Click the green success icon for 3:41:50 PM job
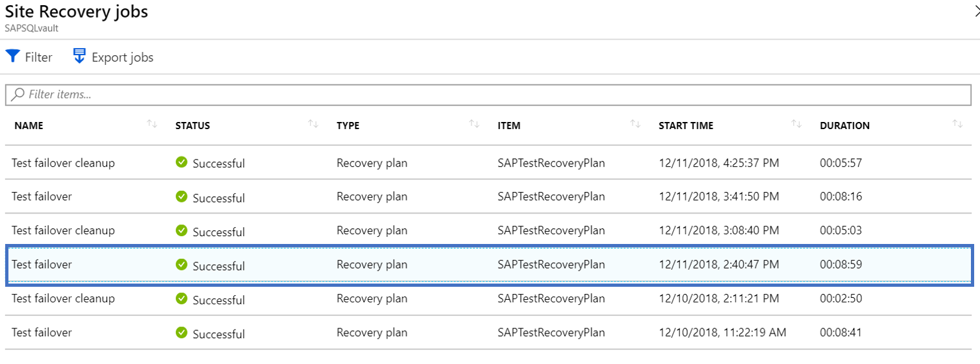The width and height of the screenshot is (980, 364). click(x=182, y=196)
